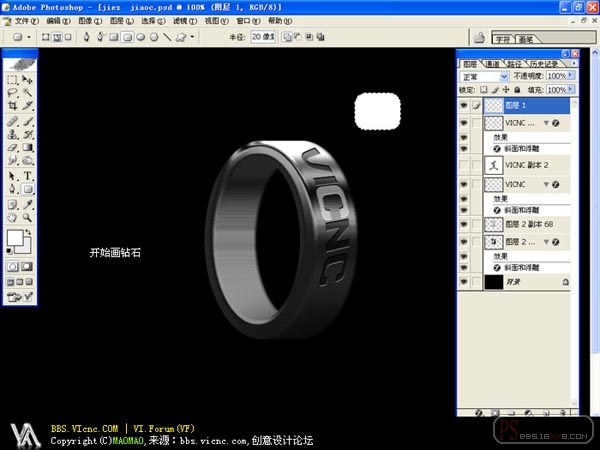The height and width of the screenshot is (450, 600).
Task: Collapse effects of middle VICNC layer
Action: pyautogui.click(x=546, y=184)
